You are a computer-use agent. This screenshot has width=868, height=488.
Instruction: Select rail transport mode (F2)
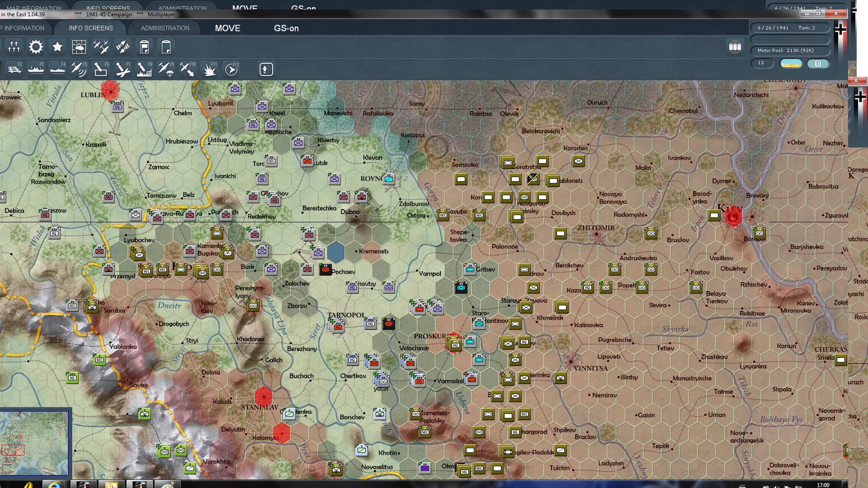[x=14, y=69]
